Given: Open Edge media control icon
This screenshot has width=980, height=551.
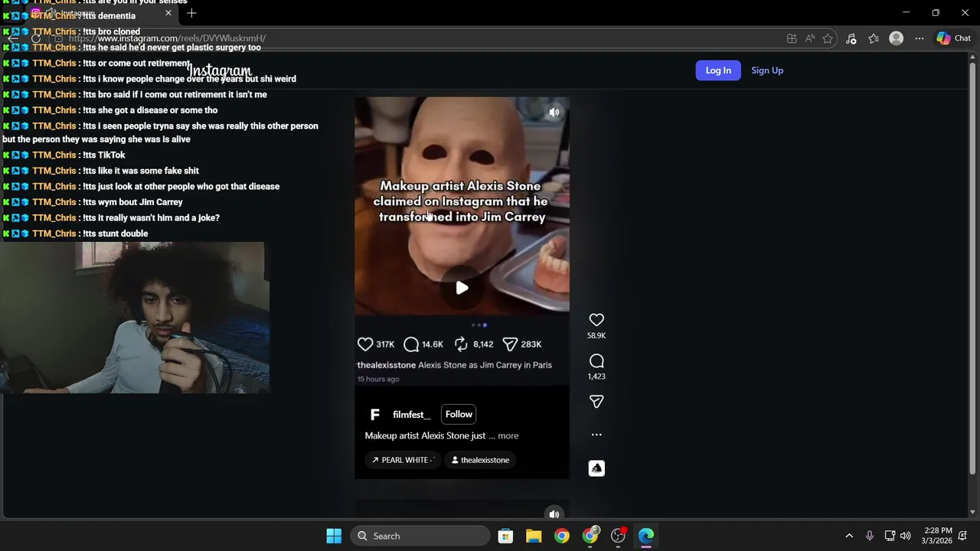Looking at the screenshot, I should (x=851, y=38).
